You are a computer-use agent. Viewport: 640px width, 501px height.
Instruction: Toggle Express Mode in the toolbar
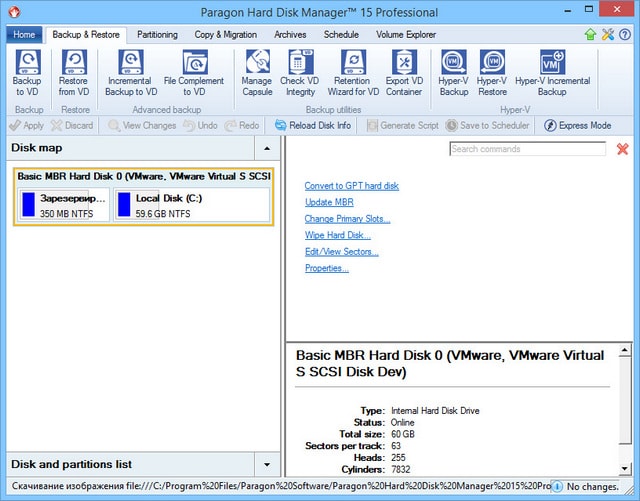578,126
